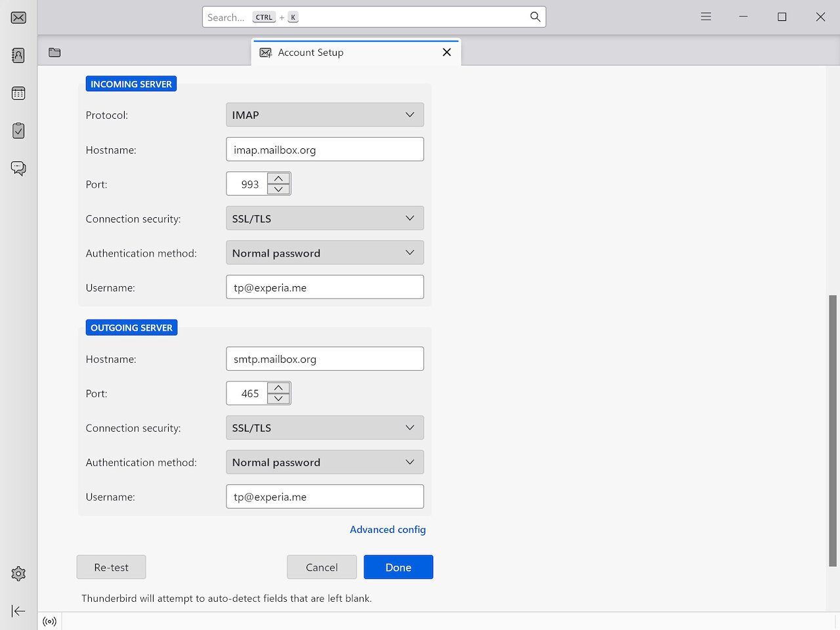Click the Re-test button
Image resolution: width=840 pixels, height=630 pixels.
coord(111,567)
